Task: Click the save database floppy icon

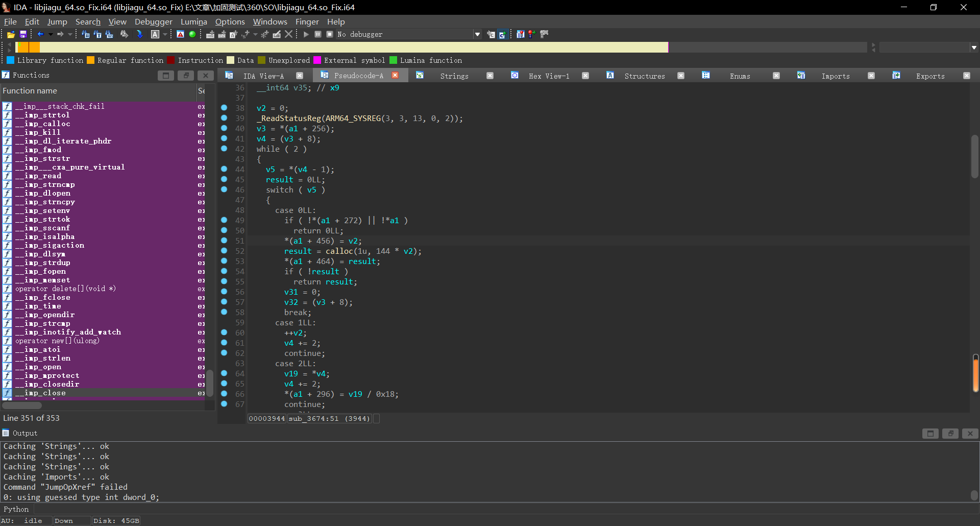Action: [x=23, y=34]
